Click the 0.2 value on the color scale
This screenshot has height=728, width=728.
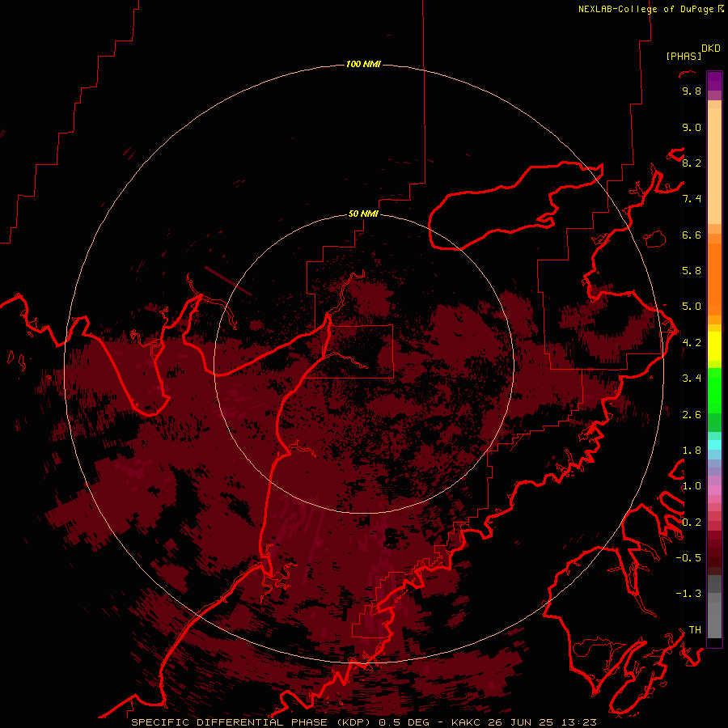pyautogui.click(x=692, y=523)
